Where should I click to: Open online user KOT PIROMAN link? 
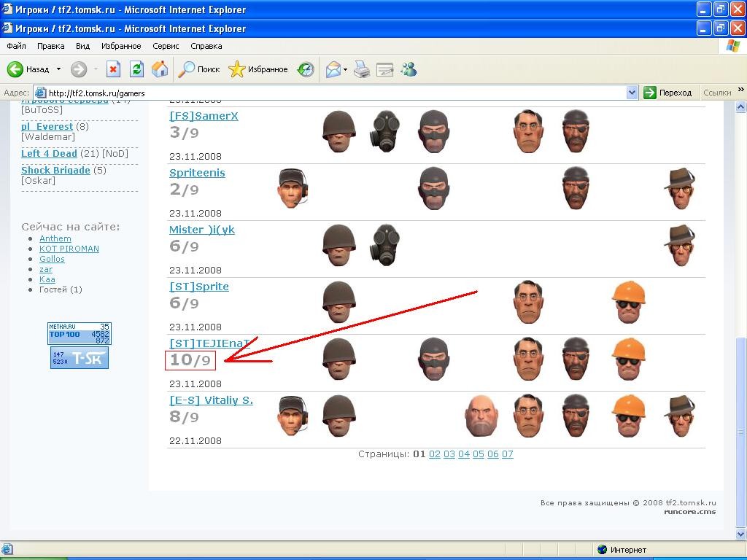(x=69, y=249)
